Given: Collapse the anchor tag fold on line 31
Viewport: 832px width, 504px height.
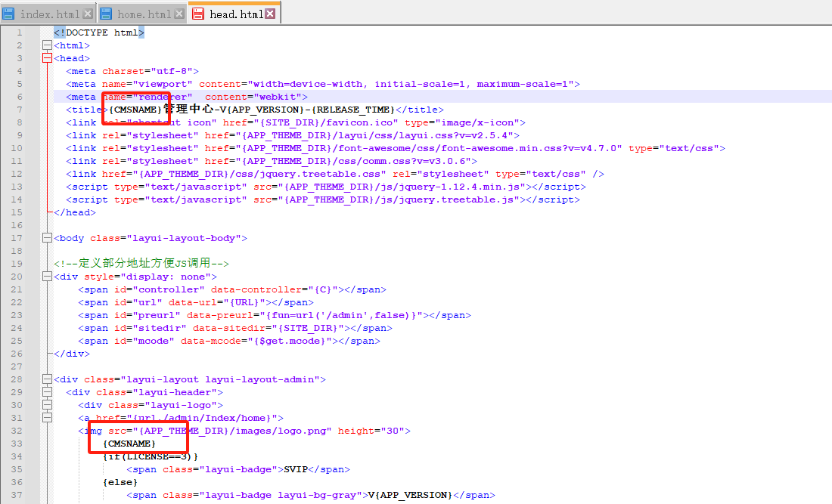Looking at the screenshot, I should 47,418.
